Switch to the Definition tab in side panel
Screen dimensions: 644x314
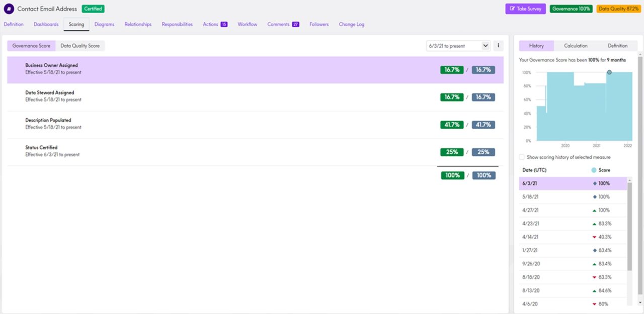(x=617, y=46)
